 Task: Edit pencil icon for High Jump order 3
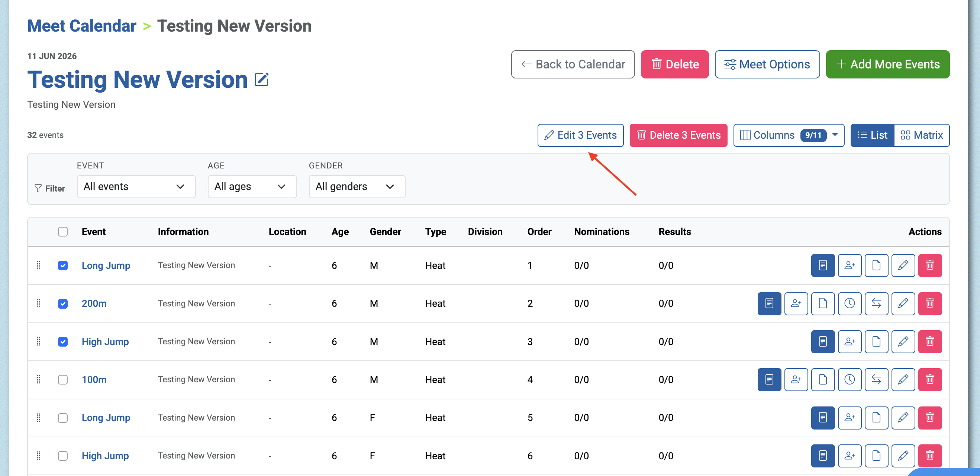pos(903,341)
